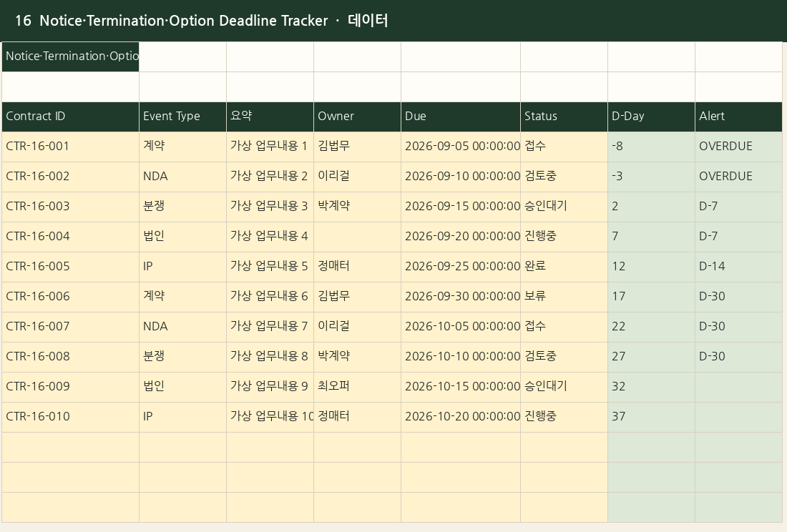Image resolution: width=787 pixels, height=532 pixels.
Task: Click OVERDUE alert for CTR-16-002
Action: 739,177
